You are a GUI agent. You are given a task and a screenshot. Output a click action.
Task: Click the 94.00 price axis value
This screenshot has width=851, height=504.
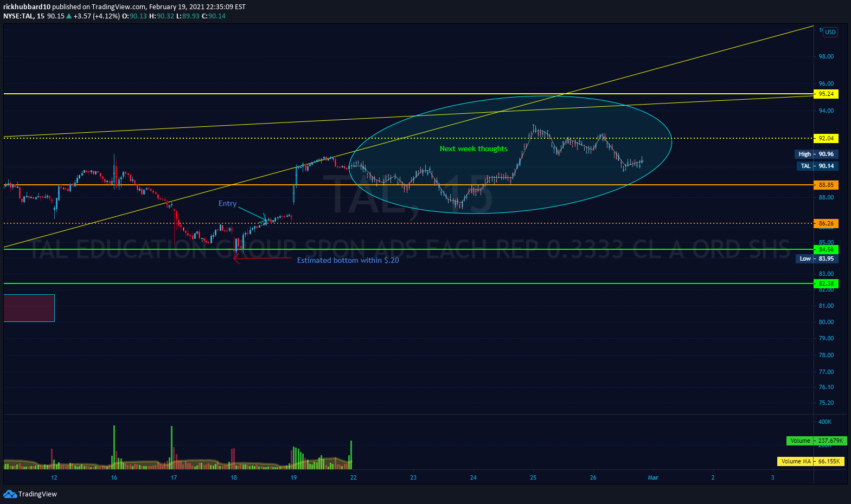point(826,111)
